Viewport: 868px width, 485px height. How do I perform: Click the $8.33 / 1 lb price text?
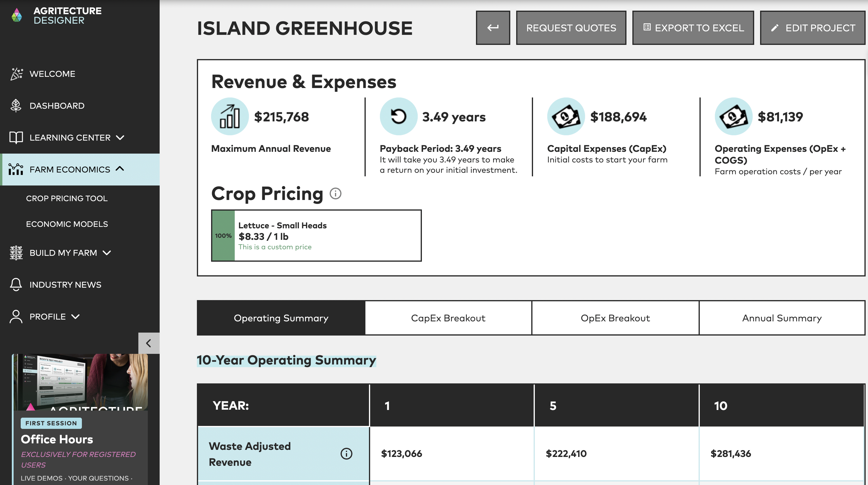click(x=263, y=237)
